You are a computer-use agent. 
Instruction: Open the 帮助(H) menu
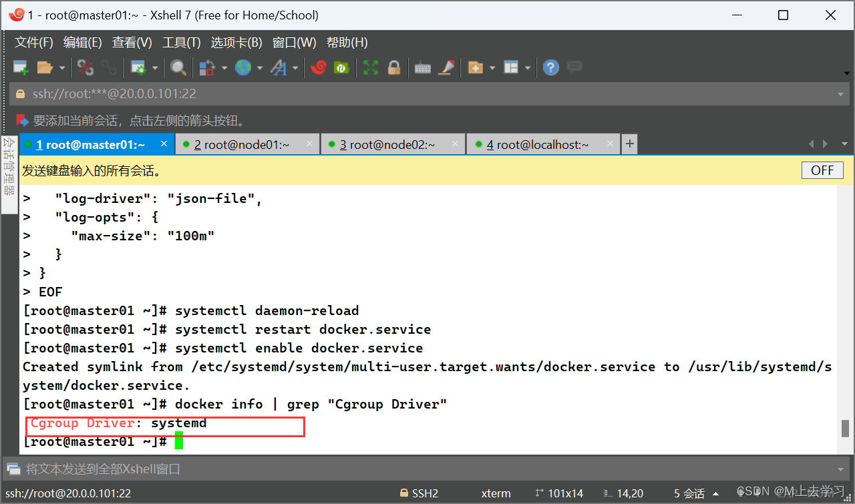(x=347, y=43)
